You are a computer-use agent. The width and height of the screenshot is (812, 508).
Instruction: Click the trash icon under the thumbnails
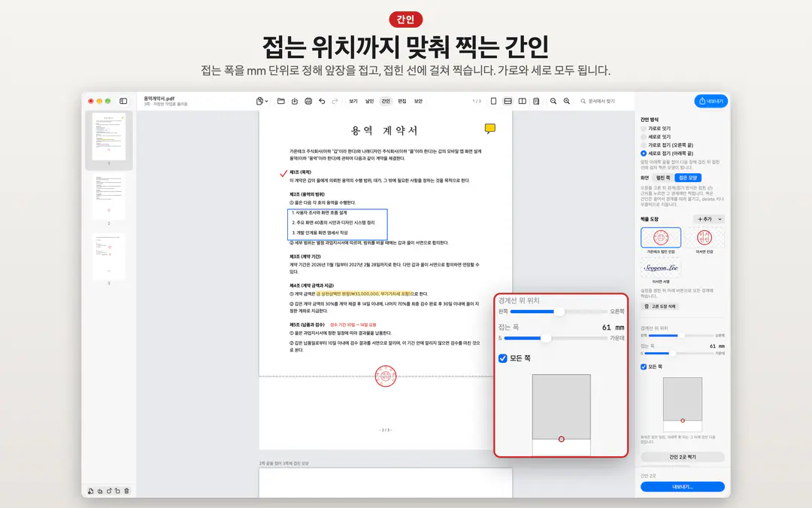[x=127, y=491]
